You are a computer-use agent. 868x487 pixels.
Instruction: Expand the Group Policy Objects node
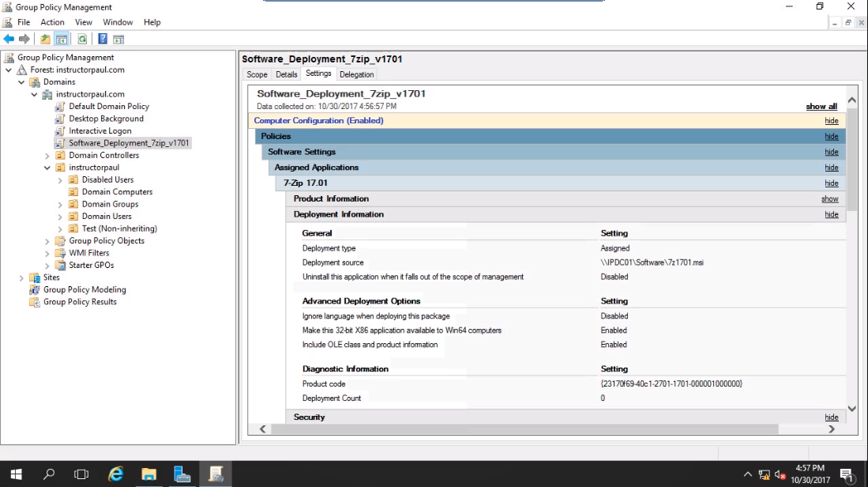coord(47,241)
